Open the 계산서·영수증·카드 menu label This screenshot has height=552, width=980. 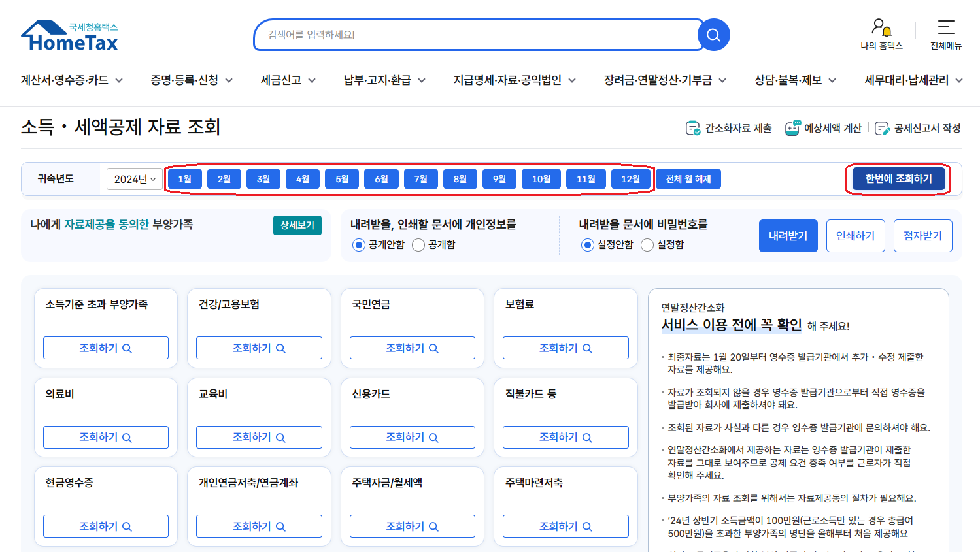(x=65, y=80)
